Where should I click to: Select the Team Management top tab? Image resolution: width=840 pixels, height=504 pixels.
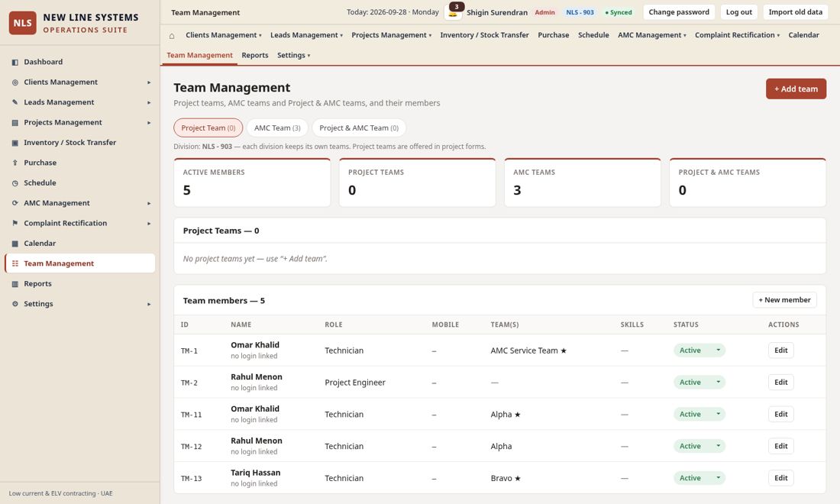point(199,55)
